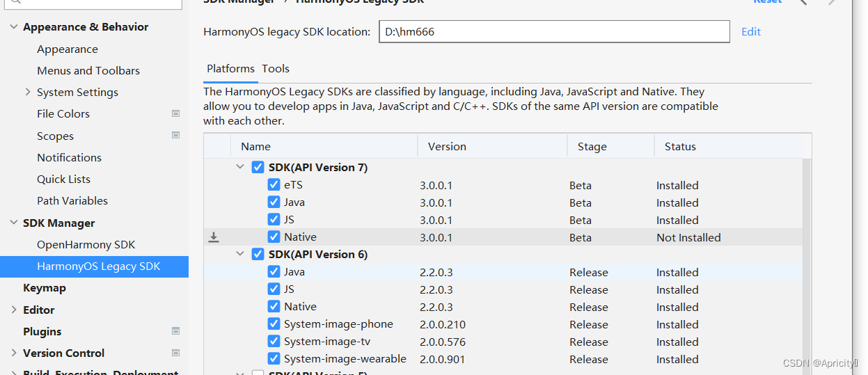Uncheck the System-image-phone checkbox
868x375 pixels.
click(x=274, y=324)
